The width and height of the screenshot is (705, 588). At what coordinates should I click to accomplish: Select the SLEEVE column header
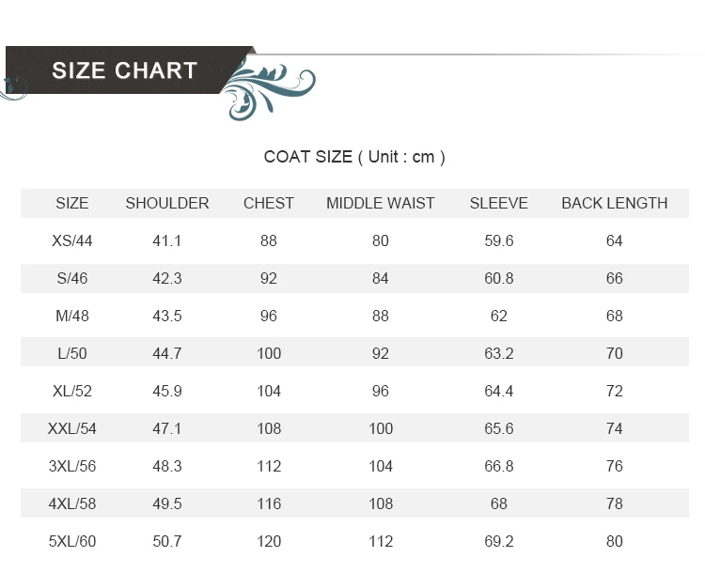pyautogui.click(x=498, y=203)
